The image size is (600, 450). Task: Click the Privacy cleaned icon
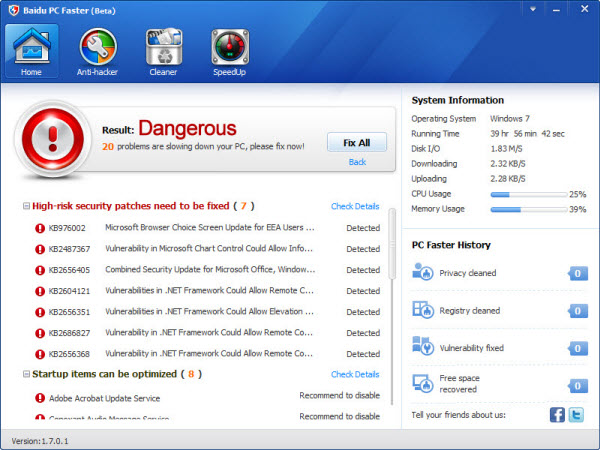423,272
